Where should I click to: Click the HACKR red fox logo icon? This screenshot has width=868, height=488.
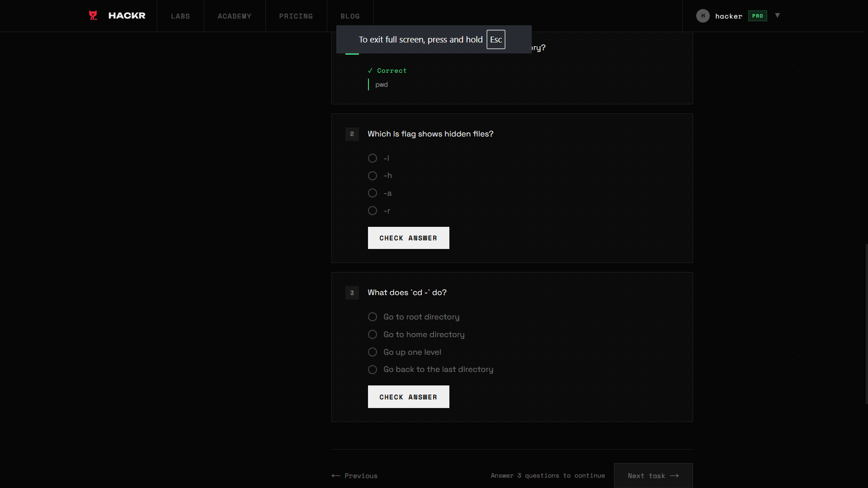(x=93, y=15)
